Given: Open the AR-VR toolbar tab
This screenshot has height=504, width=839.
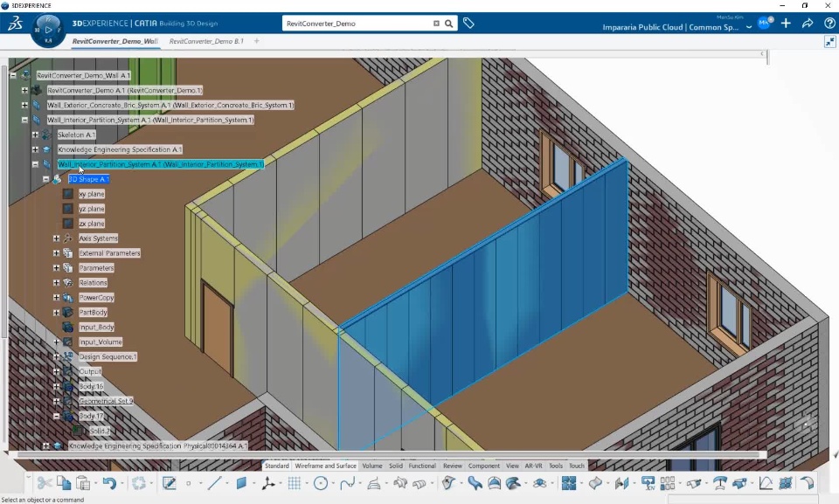Looking at the screenshot, I should 533,466.
